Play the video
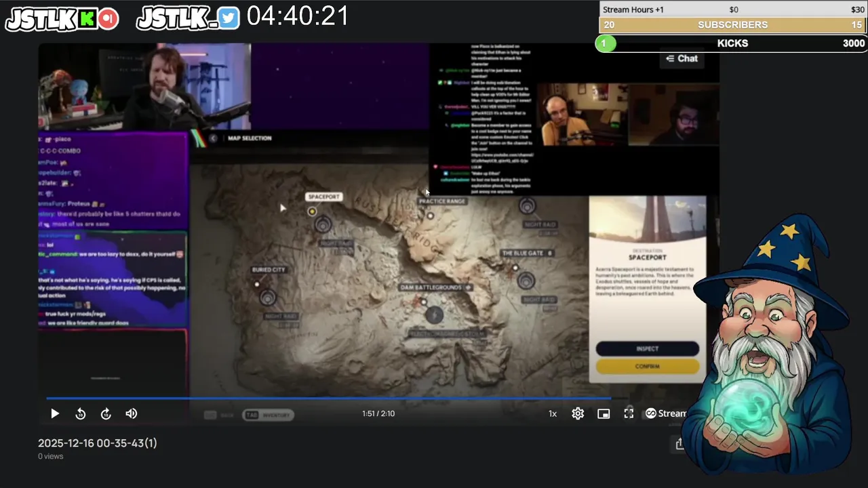Image resolution: width=868 pixels, height=488 pixels. pyautogui.click(x=55, y=413)
